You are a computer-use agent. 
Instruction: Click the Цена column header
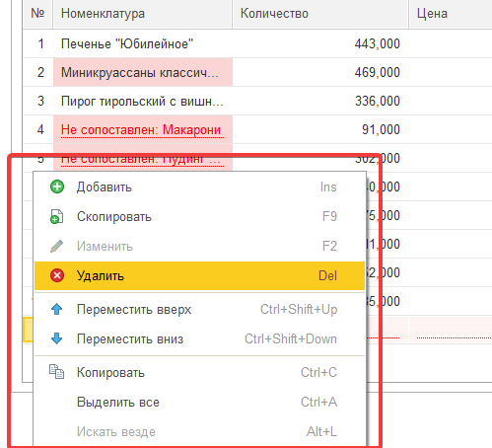coord(451,14)
